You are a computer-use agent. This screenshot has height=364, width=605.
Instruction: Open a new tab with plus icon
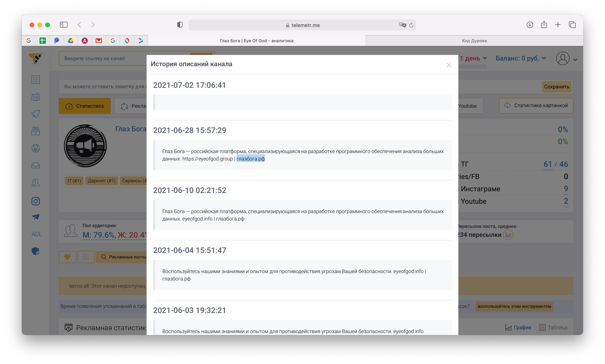(558, 25)
